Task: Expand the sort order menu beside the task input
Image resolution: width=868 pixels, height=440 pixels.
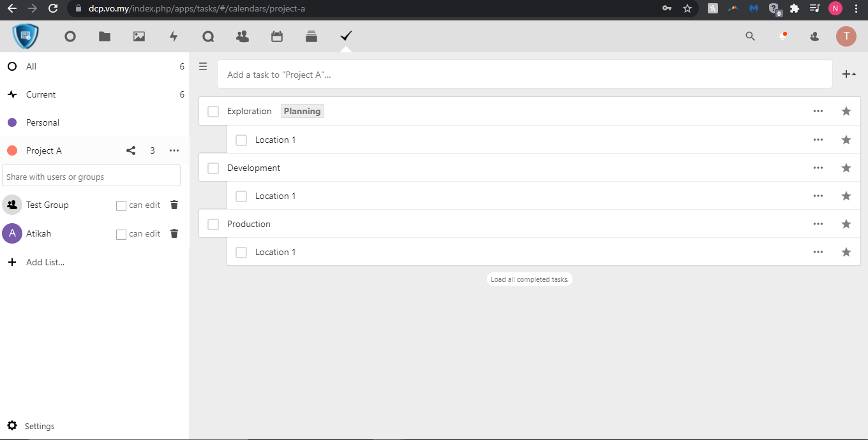Action: [x=849, y=75]
